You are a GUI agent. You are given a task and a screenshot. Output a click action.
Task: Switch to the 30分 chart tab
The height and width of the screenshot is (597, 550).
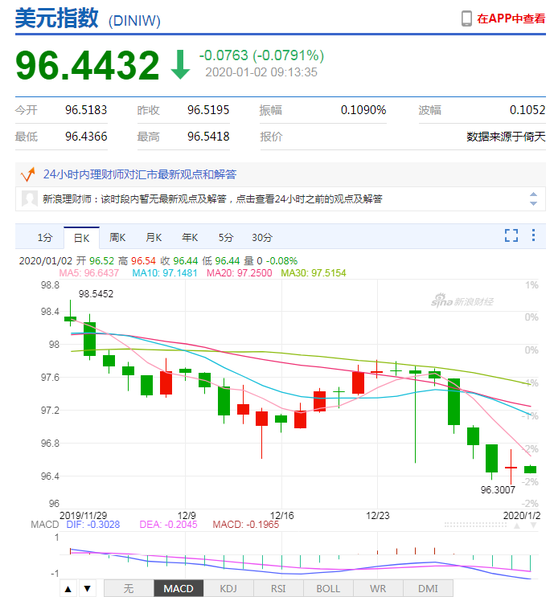pos(262,238)
